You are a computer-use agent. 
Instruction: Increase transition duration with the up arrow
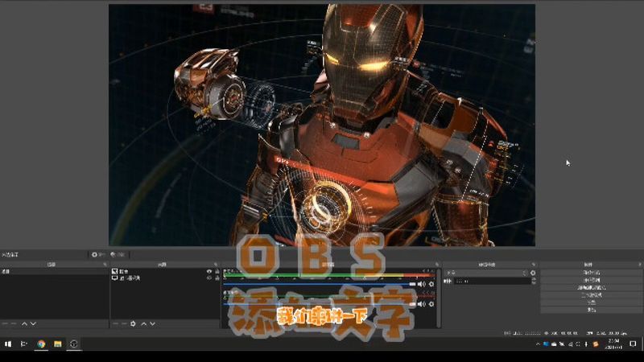coord(534,279)
